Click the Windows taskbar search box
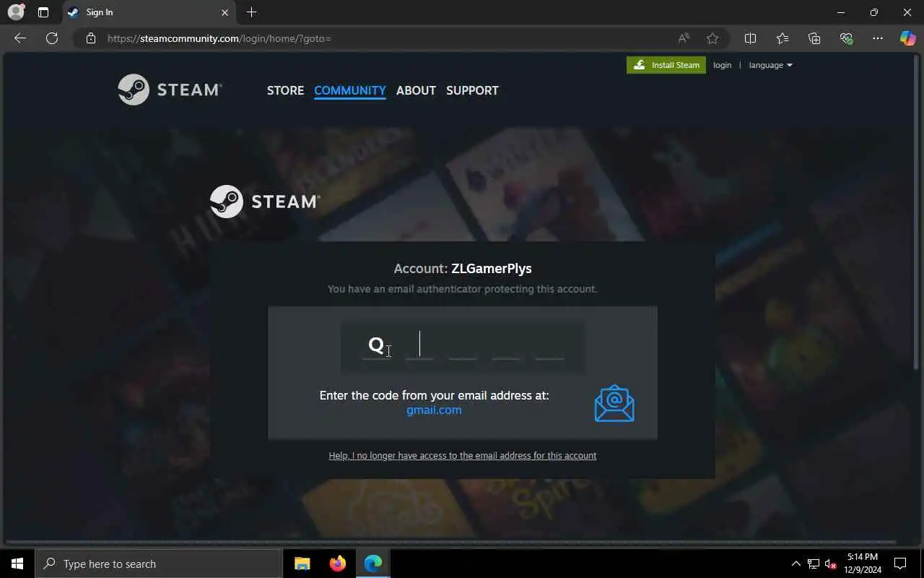Image resolution: width=924 pixels, height=578 pixels. (x=159, y=564)
